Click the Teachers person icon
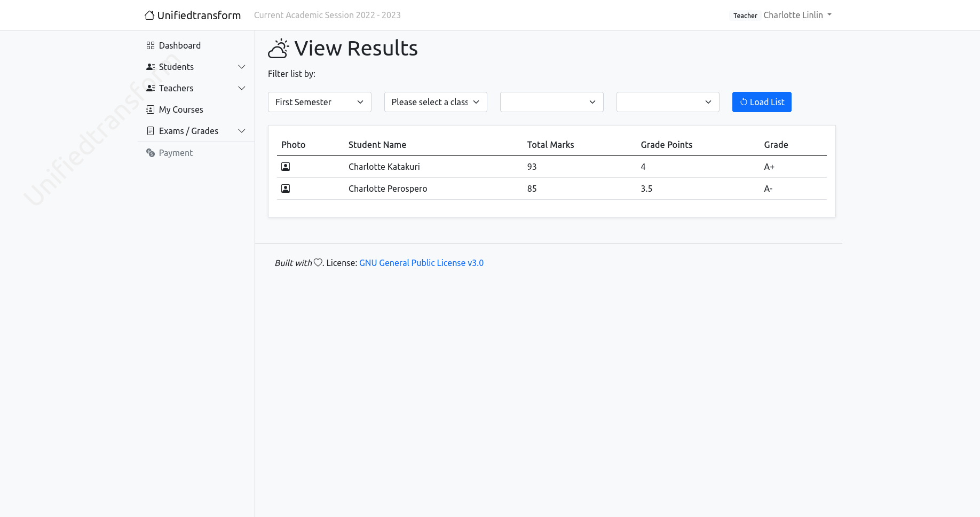Viewport: 980px width, 517px height. (151, 88)
